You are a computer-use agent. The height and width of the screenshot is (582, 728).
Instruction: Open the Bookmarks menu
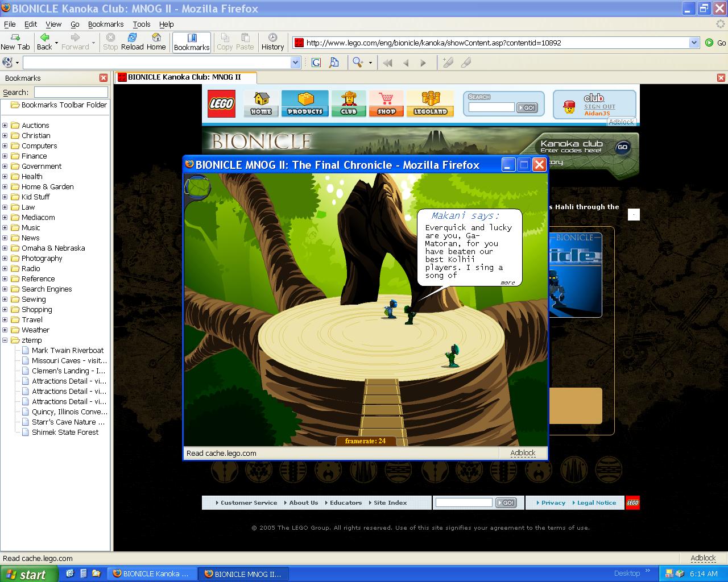(106, 24)
